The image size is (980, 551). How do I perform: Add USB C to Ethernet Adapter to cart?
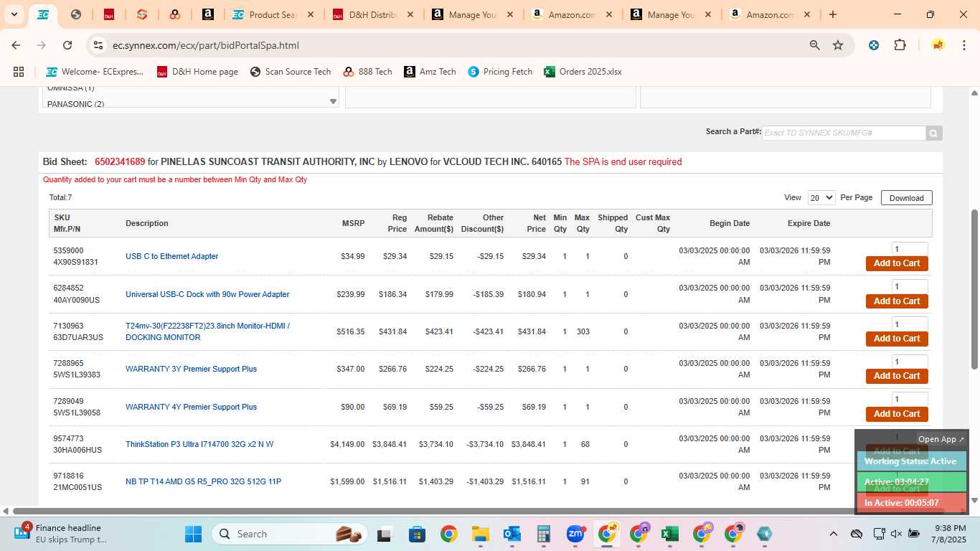pyautogui.click(x=897, y=263)
